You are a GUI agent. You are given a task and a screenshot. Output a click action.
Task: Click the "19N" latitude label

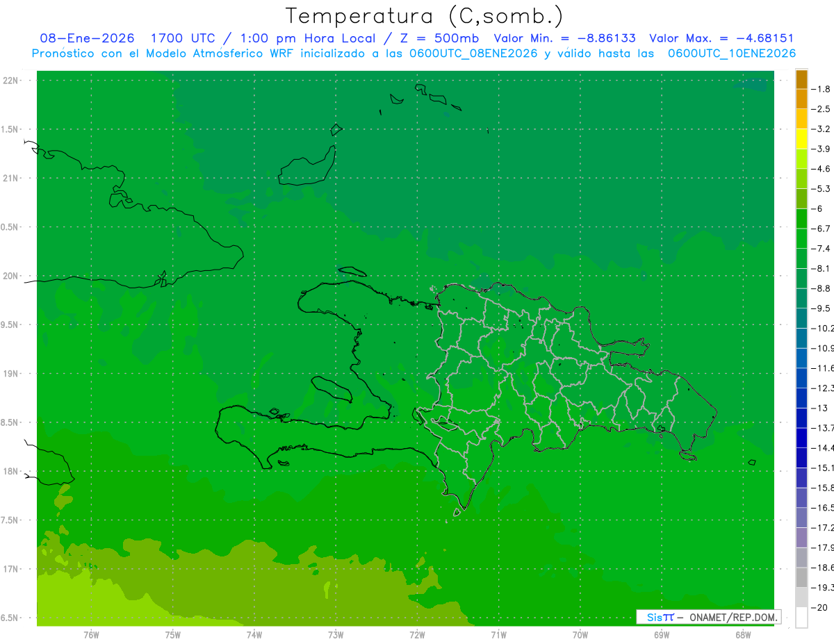(x=11, y=374)
